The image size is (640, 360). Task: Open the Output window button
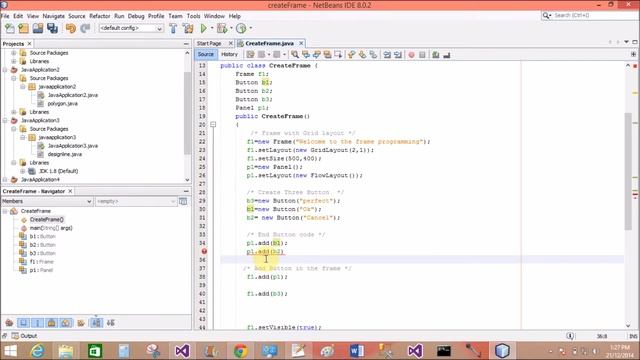coord(24,336)
